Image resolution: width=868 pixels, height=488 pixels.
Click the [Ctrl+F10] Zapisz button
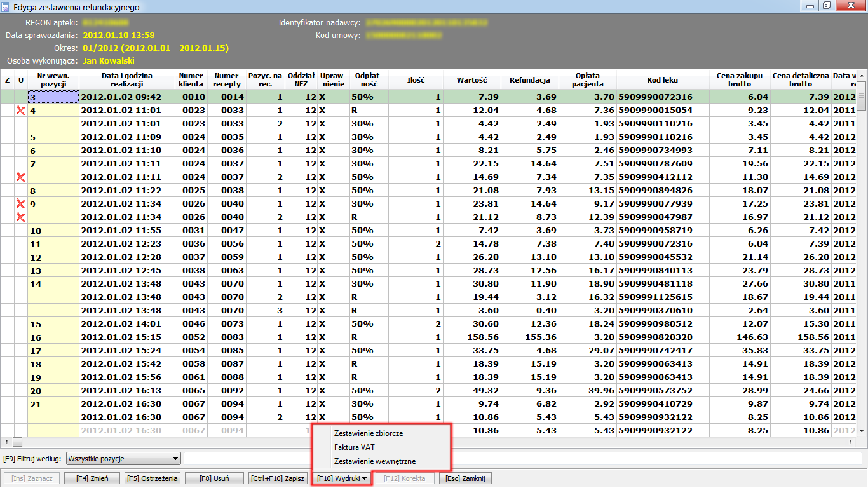coord(278,478)
